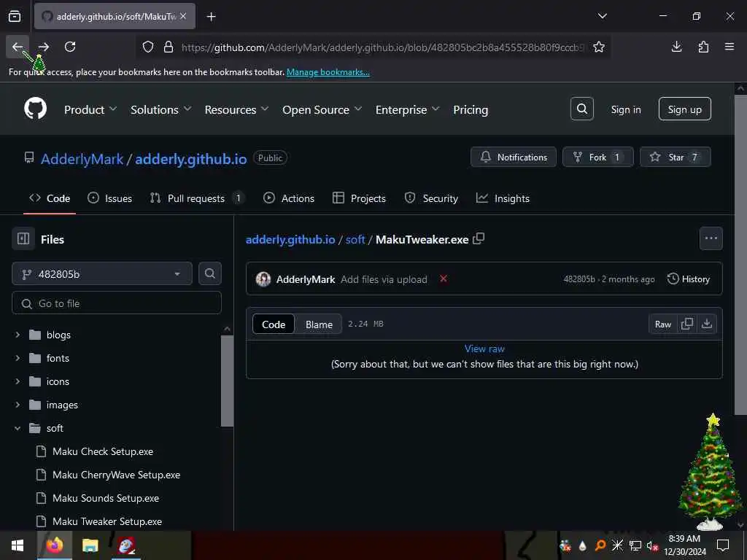Collapse the Files side panel
Viewport: 747px width, 560px height.
click(x=23, y=238)
